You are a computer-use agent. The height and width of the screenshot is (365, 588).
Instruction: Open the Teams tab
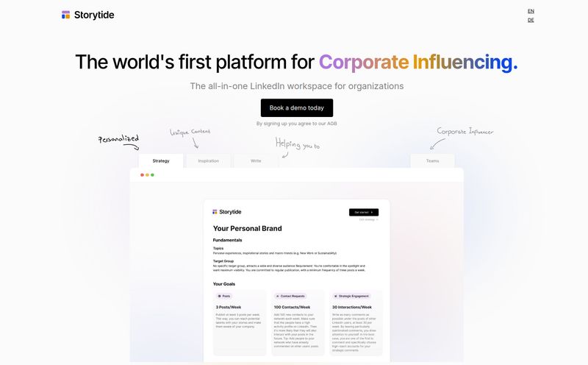click(x=432, y=160)
